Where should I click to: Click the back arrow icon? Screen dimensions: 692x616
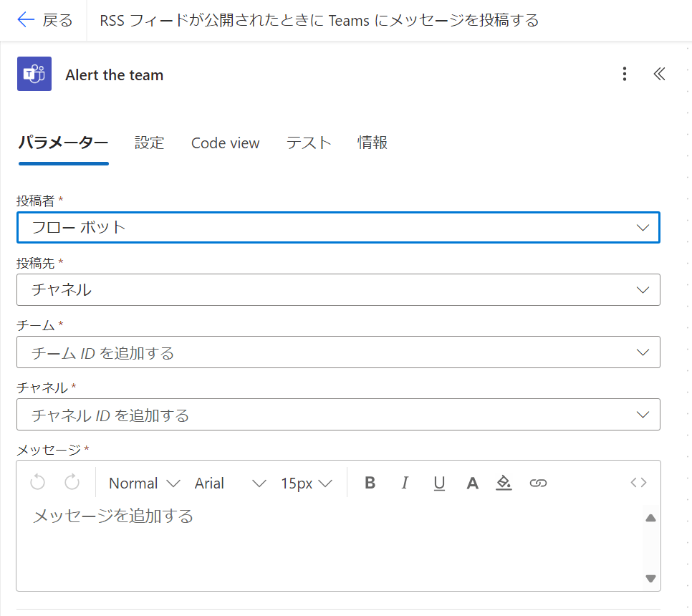point(26,20)
